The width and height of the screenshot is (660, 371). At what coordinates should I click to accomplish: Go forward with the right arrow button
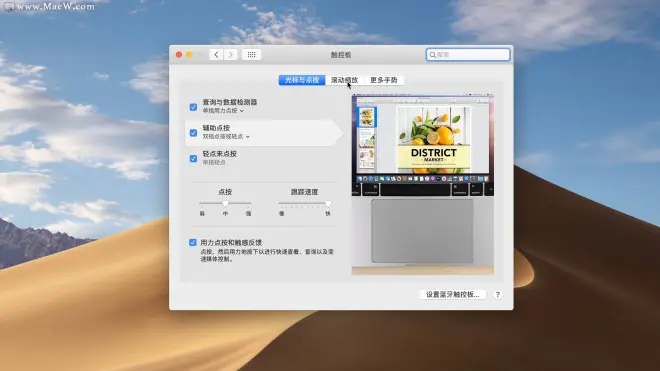[231, 55]
